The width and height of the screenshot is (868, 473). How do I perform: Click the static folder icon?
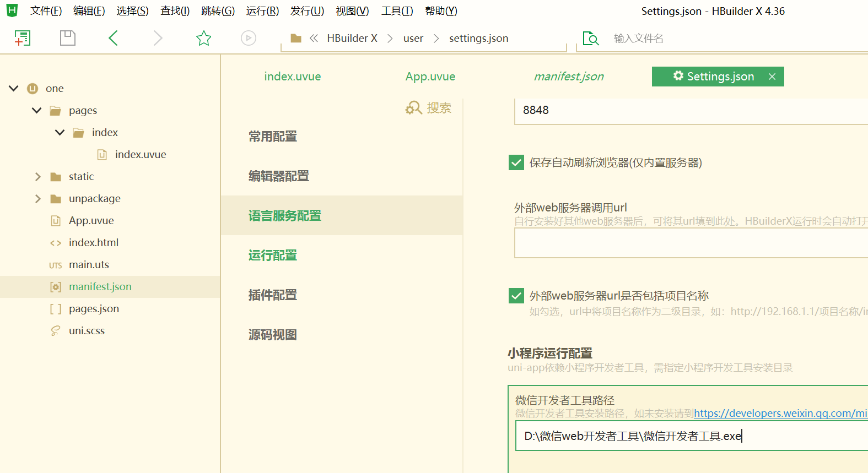click(56, 177)
